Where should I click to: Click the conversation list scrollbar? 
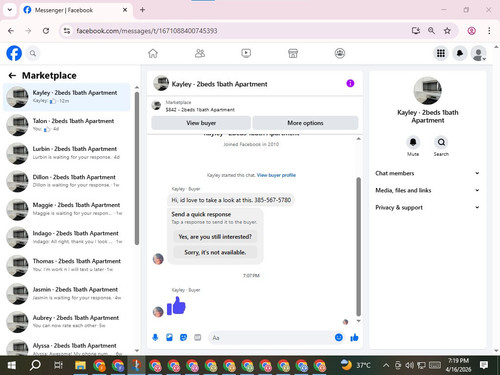point(137,168)
